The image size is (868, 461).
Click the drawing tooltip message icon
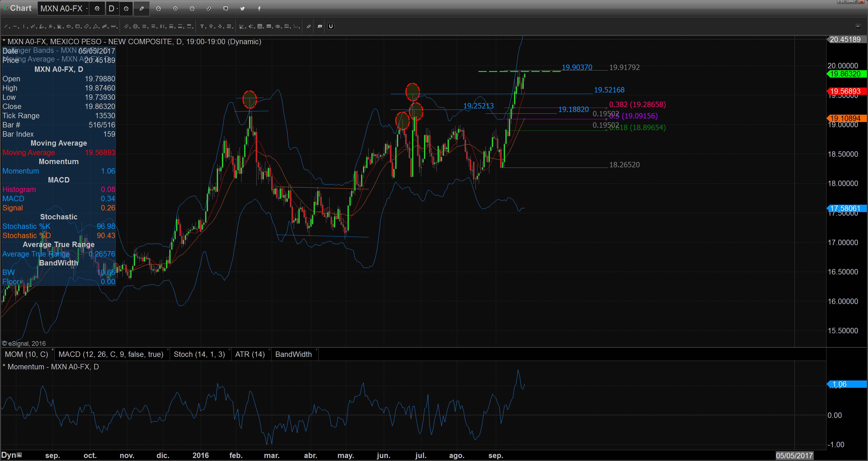[x=320, y=26]
